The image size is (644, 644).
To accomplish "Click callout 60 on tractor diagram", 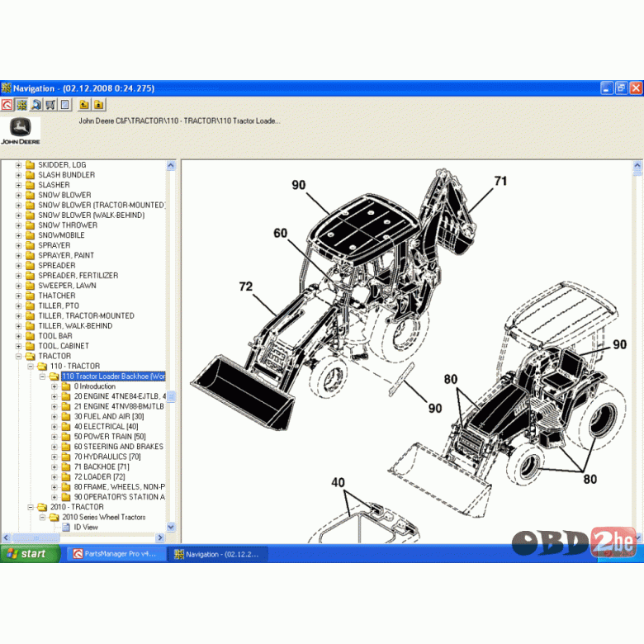I will 280,234.
